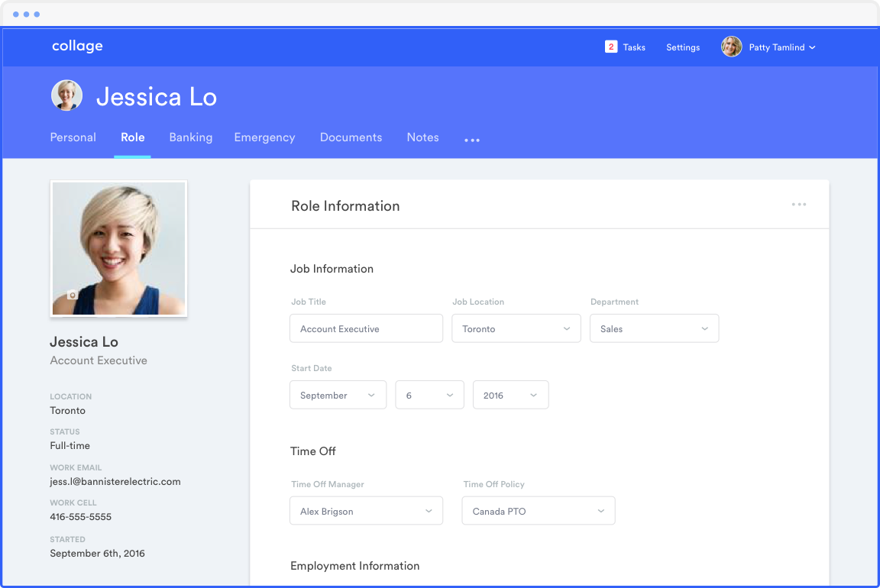Open the Department dropdown showing Sales
Screen dimensions: 880x588
(654, 328)
